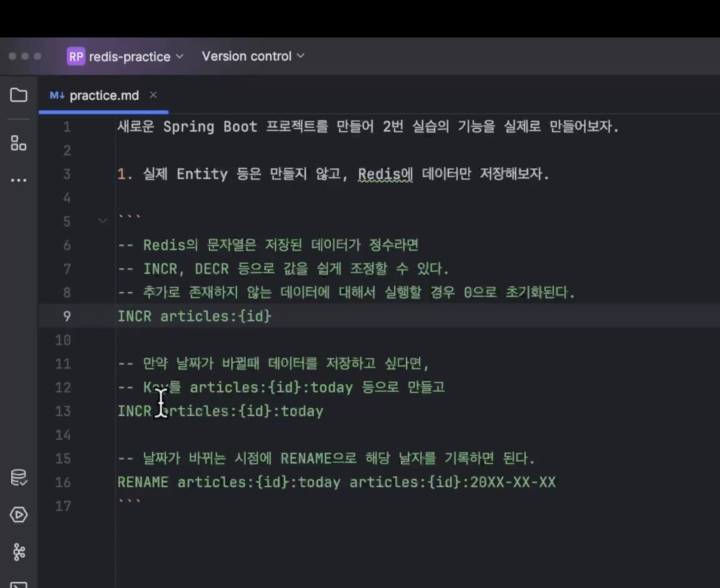Open the Database tool window icon
Screen dimensions: 720x588
[19, 477]
